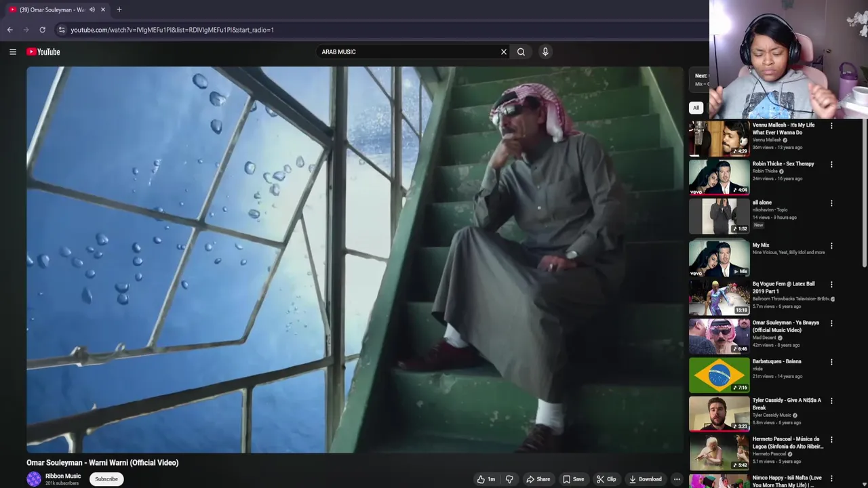This screenshot has height=488, width=868.
Task: Click the recommendations sidebar scrollbar
Action: tap(864, 192)
